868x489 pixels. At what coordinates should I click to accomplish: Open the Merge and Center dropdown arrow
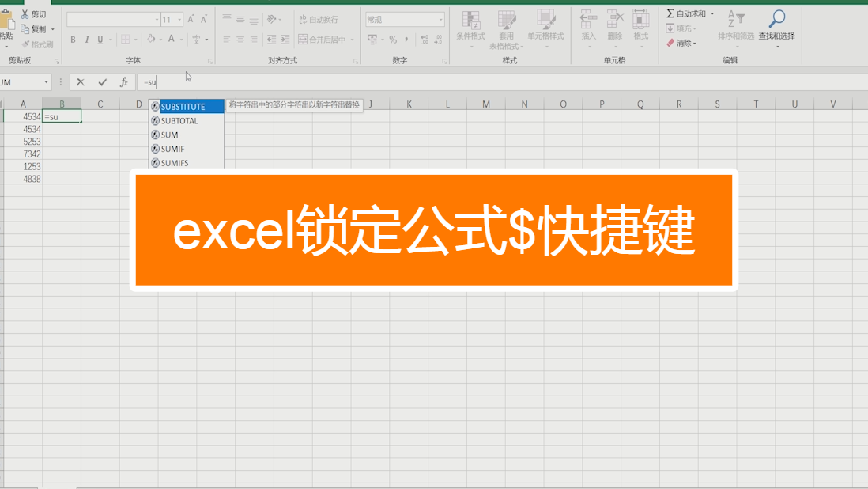352,40
